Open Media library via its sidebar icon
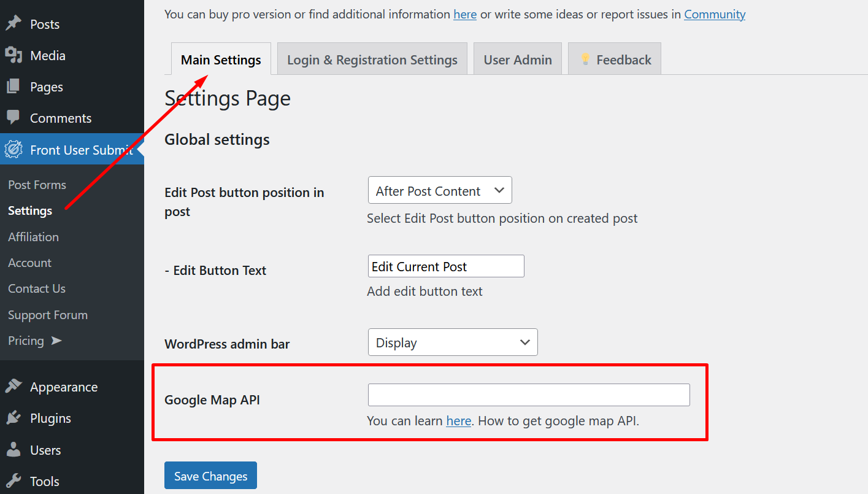 click(x=13, y=55)
